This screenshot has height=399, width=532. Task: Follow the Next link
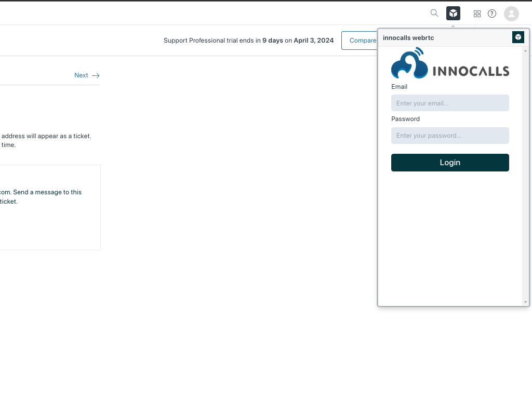[x=81, y=75]
